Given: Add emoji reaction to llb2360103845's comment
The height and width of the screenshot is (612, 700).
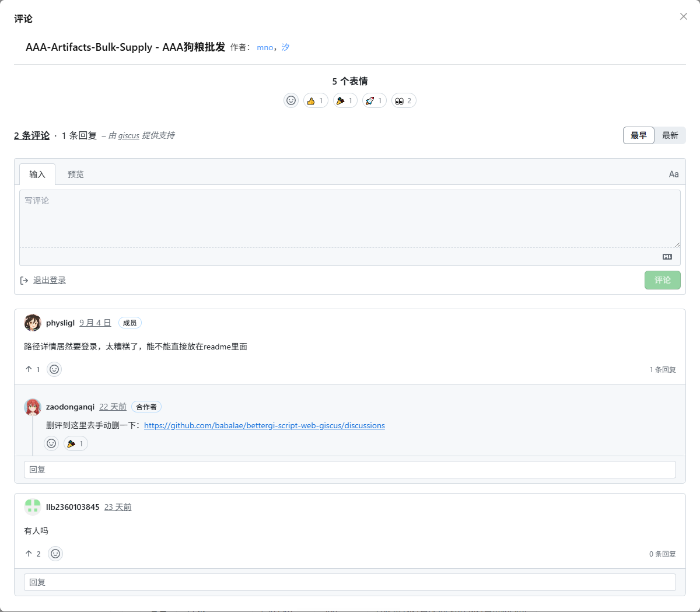Looking at the screenshot, I should click(x=55, y=553).
